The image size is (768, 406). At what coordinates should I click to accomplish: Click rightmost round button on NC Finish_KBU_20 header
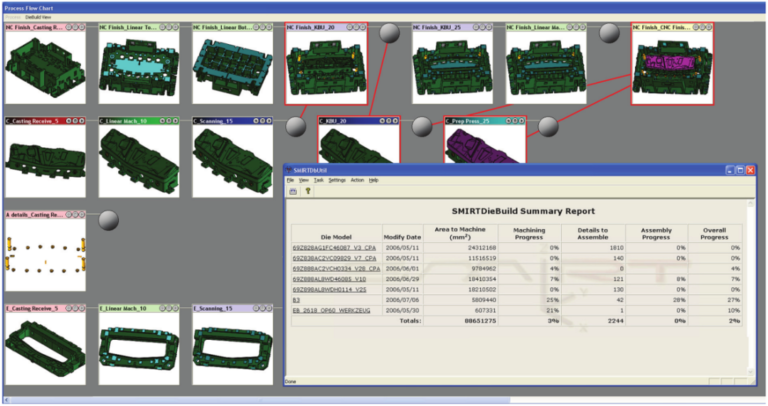coord(363,27)
